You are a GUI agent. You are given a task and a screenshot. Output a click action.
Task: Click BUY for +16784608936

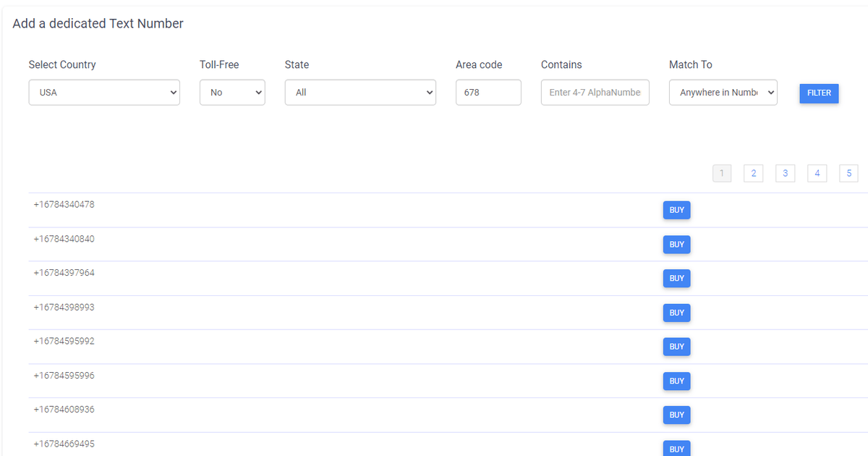click(x=676, y=415)
